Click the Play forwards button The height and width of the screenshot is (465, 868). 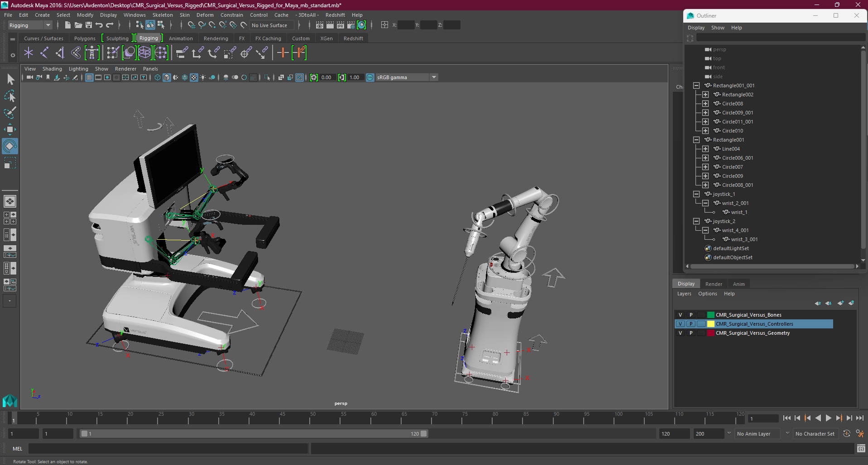[829, 418]
